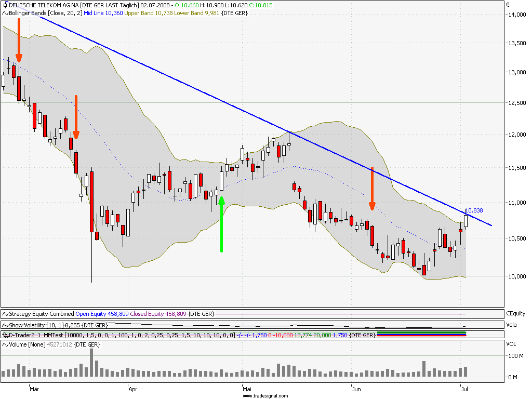Select the D-Trader2 MMTest parameters label
The image size is (532, 399).
122,335
